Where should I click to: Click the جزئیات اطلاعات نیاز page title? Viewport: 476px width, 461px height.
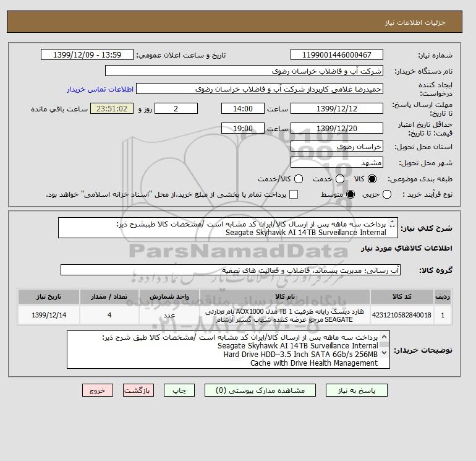point(415,22)
